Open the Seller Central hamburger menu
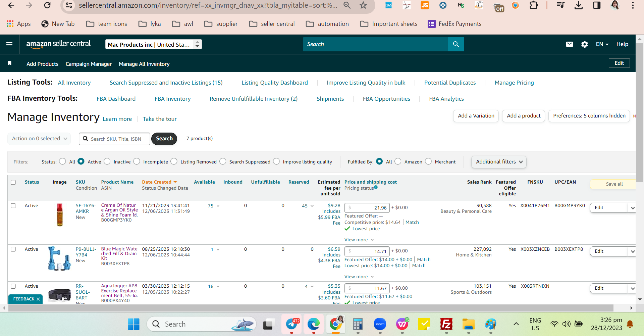Image resolution: width=644 pixels, height=336 pixels. pos(9,44)
